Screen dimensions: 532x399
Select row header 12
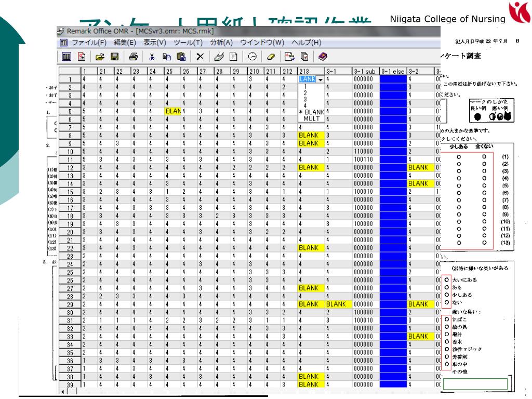click(70, 168)
